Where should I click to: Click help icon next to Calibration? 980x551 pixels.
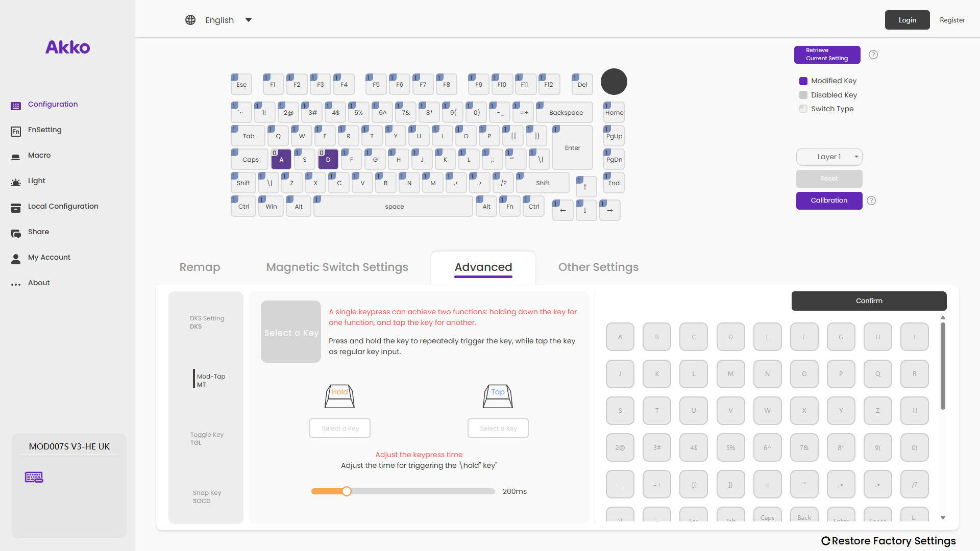pos(871,201)
